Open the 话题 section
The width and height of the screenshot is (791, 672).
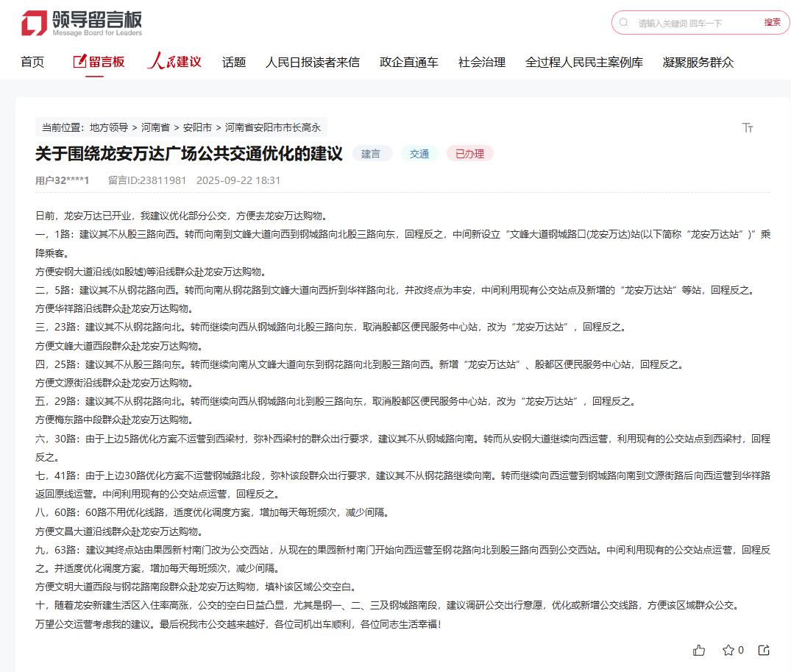(233, 63)
